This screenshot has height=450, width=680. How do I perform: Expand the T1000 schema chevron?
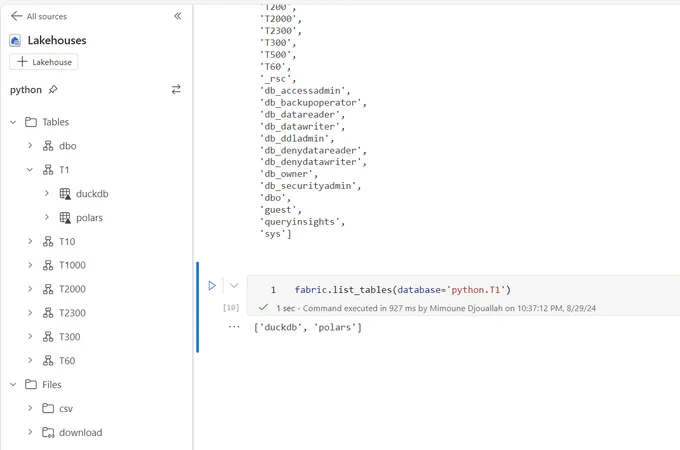pyautogui.click(x=30, y=265)
